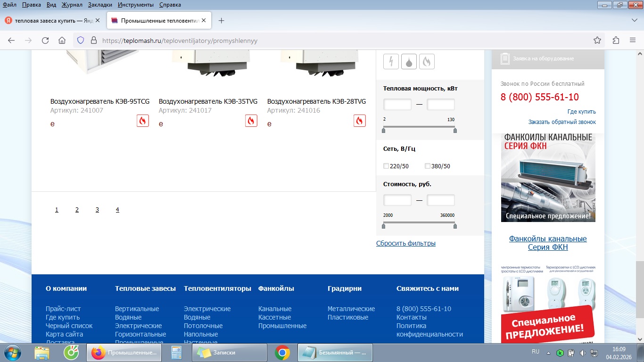This screenshot has width=644, height=362.
Task: Switch to the тепловая завеса купить tab
Action: coord(52,21)
